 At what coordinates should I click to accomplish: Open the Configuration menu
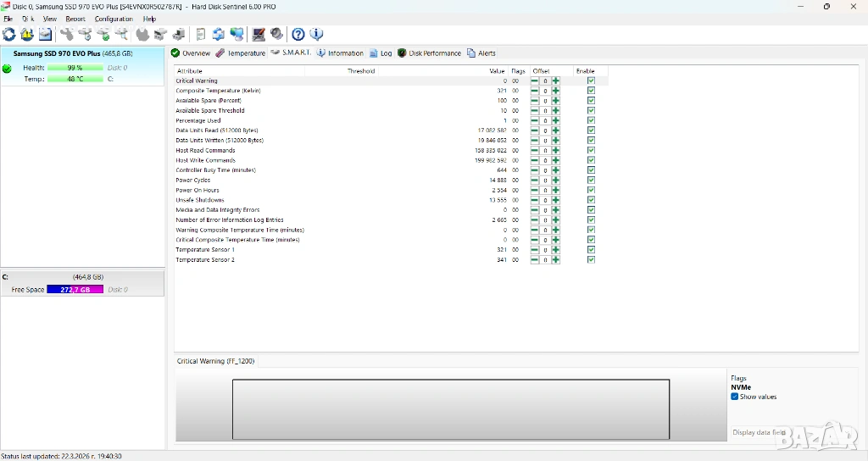coord(114,19)
